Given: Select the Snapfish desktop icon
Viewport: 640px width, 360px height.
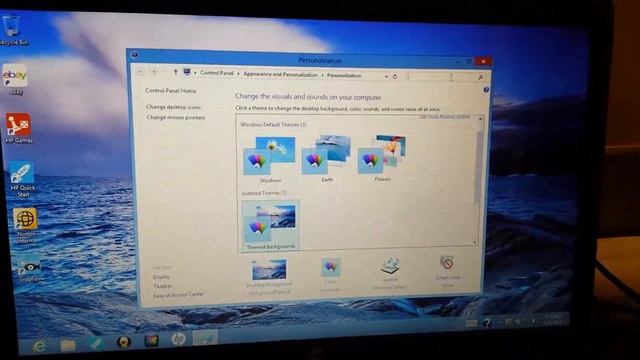Looking at the screenshot, I should [29, 271].
